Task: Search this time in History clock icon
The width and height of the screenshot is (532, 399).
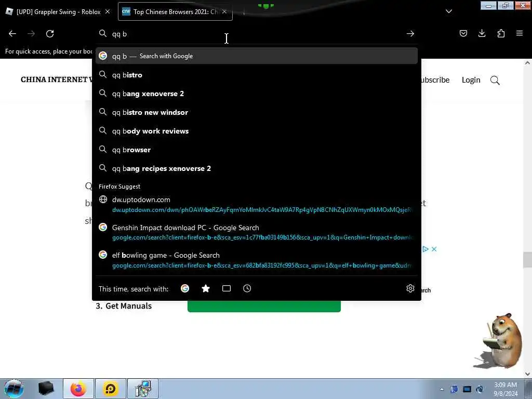Action: pyautogui.click(x=247, y=288)
